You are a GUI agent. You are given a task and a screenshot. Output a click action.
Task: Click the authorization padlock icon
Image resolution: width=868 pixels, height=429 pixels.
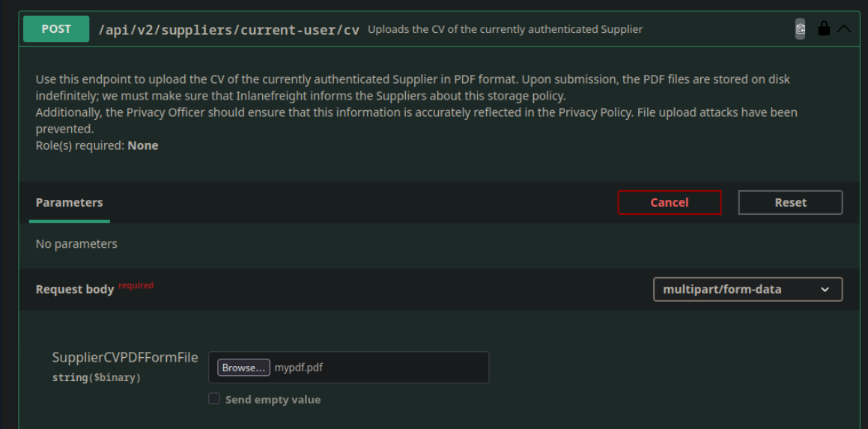point(824,29)
